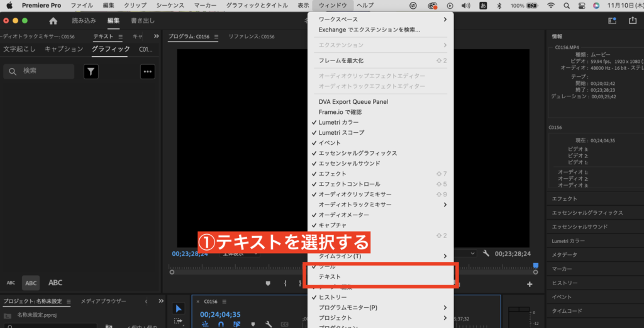Click the wrench settings icon right of program monitor

(x=486, y=253)
